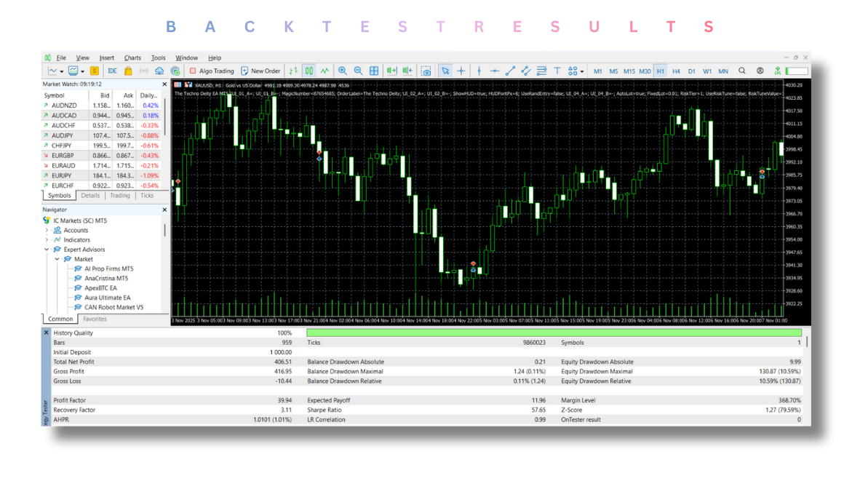
Task: Select the Crosshair tool
Action: click(x=461, y=71)
